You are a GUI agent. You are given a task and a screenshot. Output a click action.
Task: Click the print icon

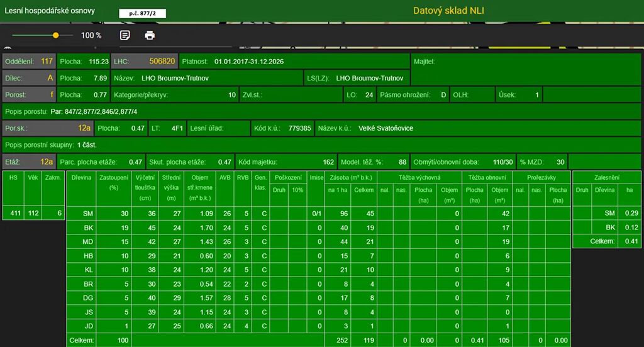(x=150, y=35)
